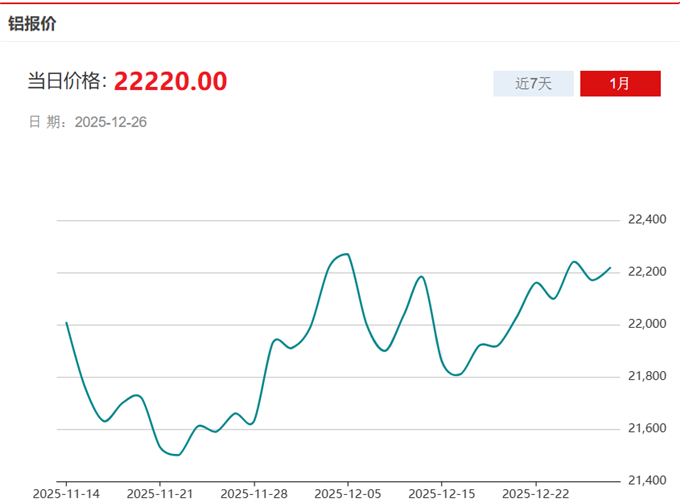Select the 2025-12-05 x-axis date label
Screen dimensions: 680x502
tap(347, 493)
